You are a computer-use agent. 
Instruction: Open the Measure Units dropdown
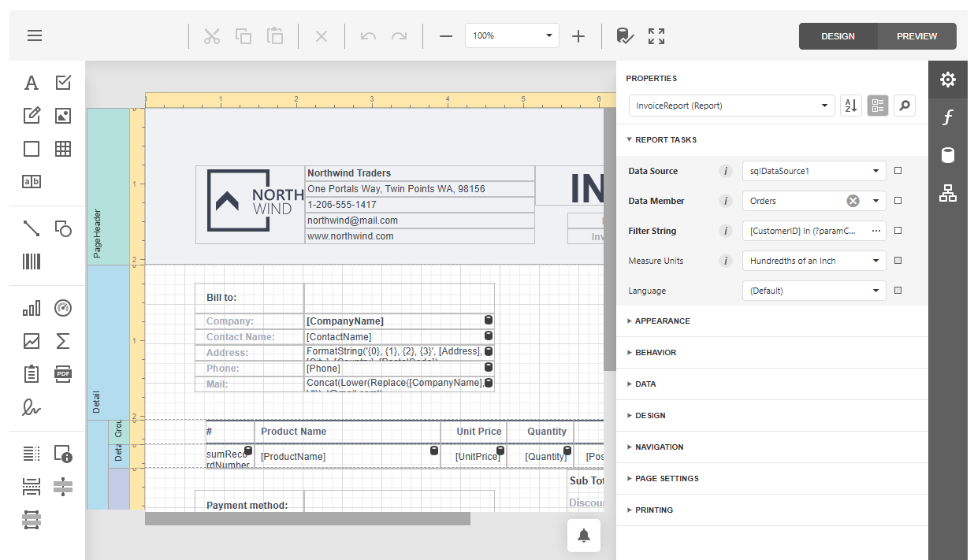[x=875, y=261]
